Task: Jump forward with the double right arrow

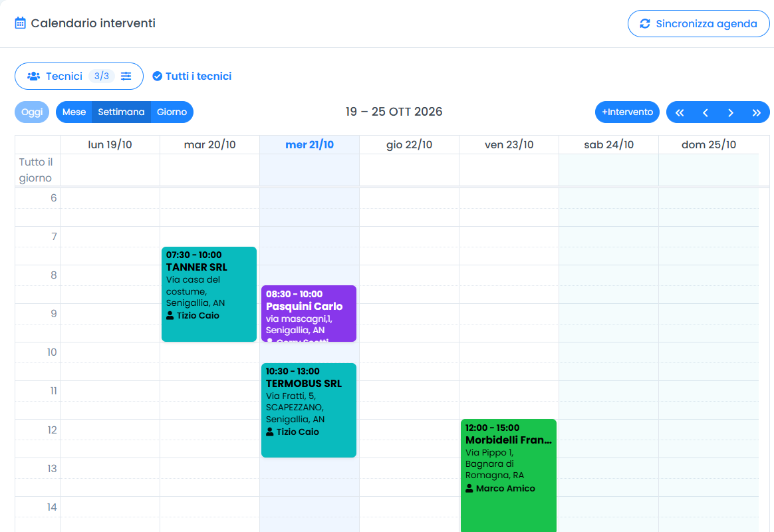Action: (756, 112)
